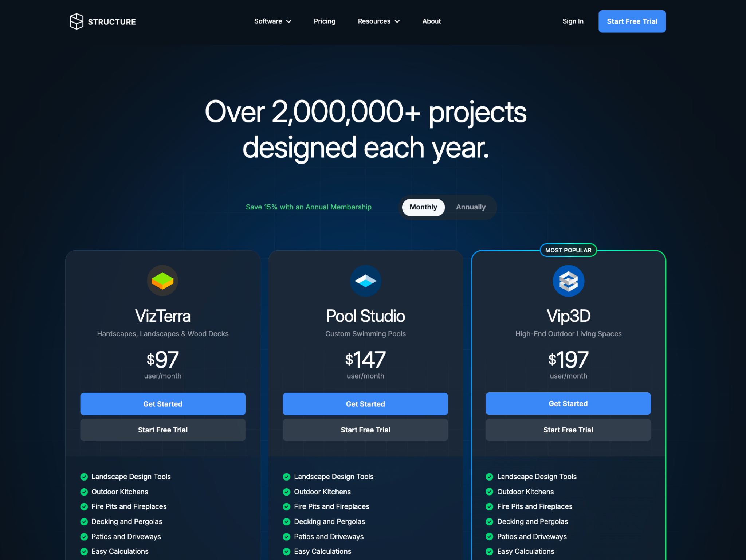The image size is (746, 560).
Task: Click Pool Studio's Landscape Design Tools checkmark
Action: click(287, 477)
